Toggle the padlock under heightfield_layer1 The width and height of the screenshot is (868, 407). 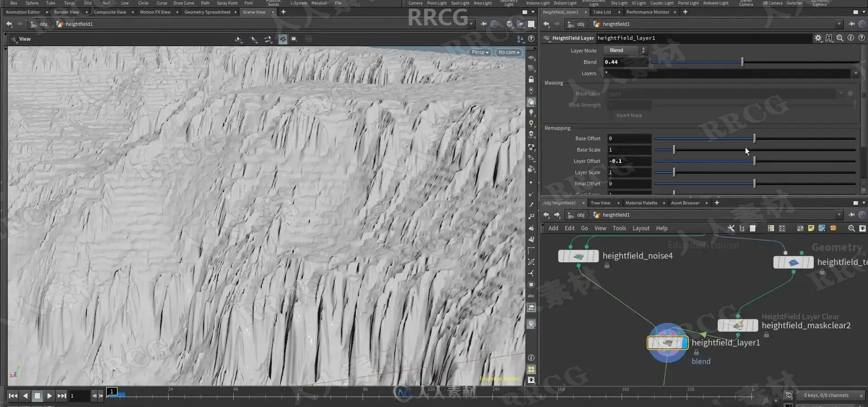pyautogui.click(x=696, y=352)
